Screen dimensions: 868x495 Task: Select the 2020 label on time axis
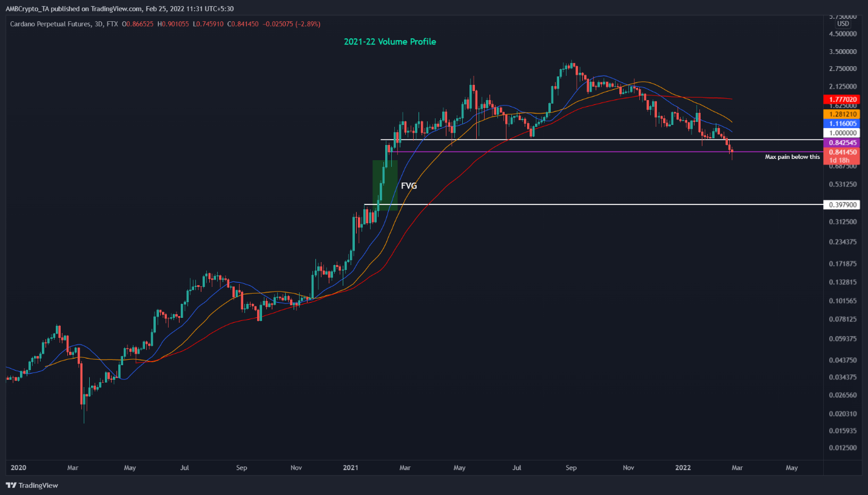pos(18,468)
